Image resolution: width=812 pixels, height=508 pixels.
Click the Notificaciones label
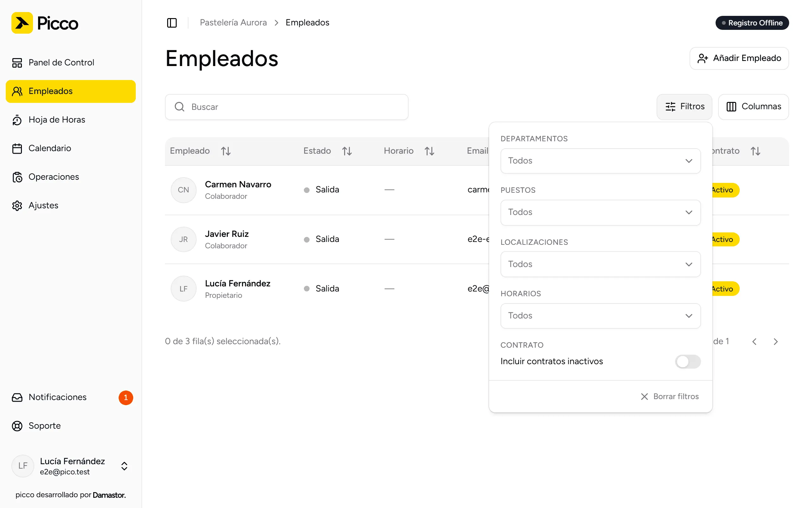click(57, 398)
